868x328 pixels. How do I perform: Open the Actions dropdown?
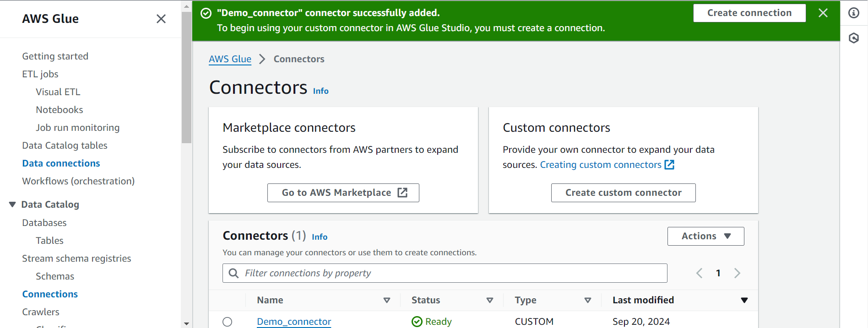(x=705, y=236)
